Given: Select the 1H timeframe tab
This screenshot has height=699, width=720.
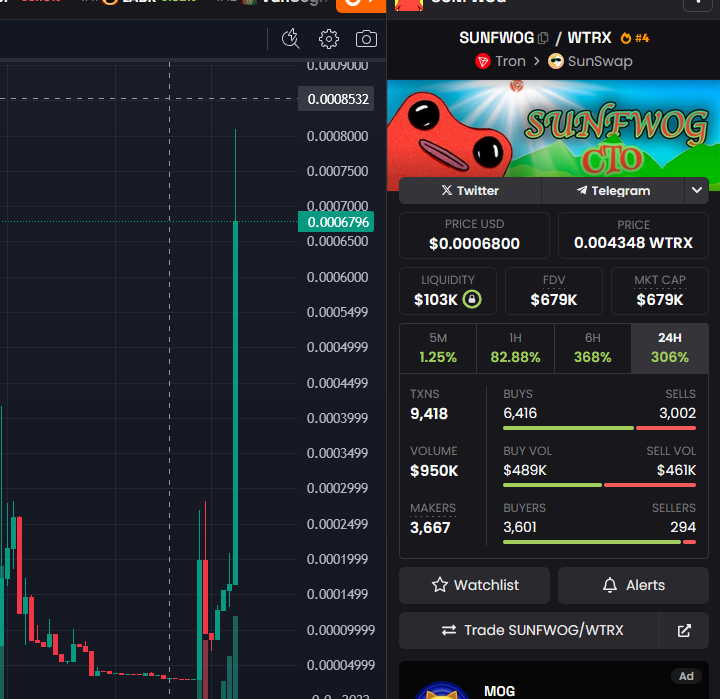Looking at the screenshot, I should [x=515, y=348].
